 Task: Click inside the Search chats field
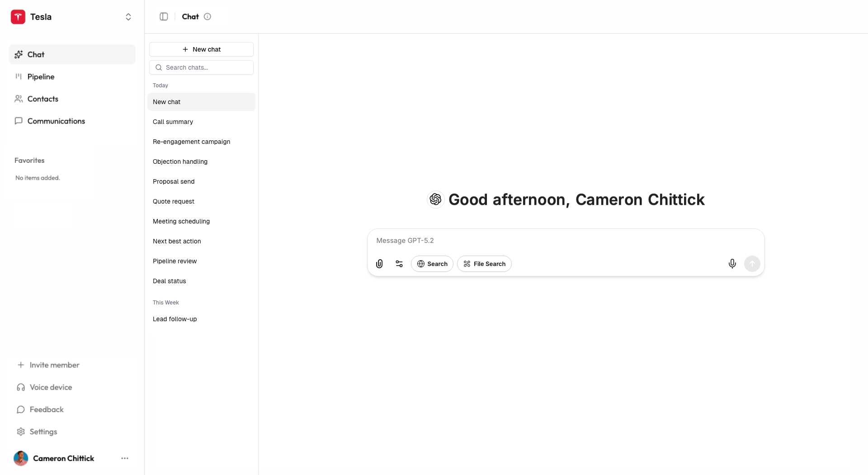click(201, 67)
